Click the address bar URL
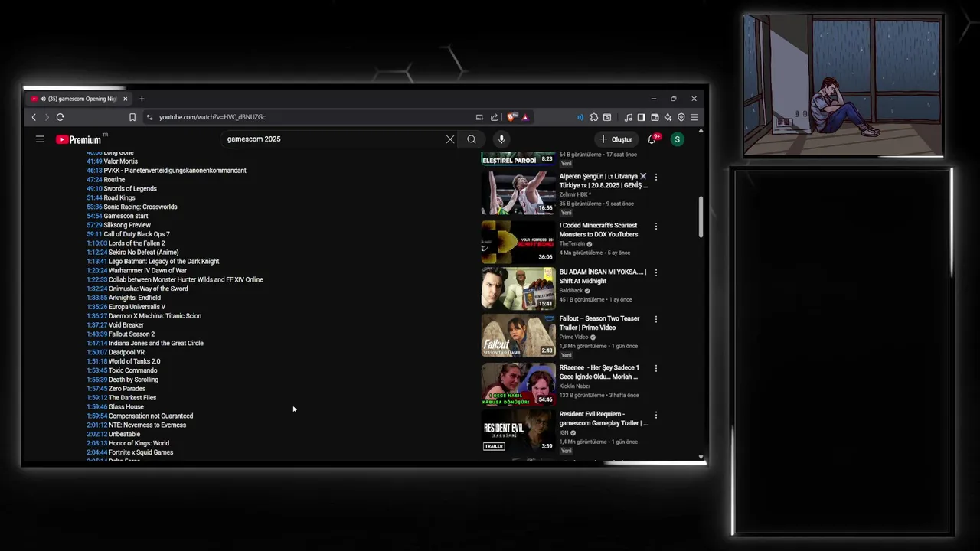This screenshot has width=980, height=551. coord(212,117)
